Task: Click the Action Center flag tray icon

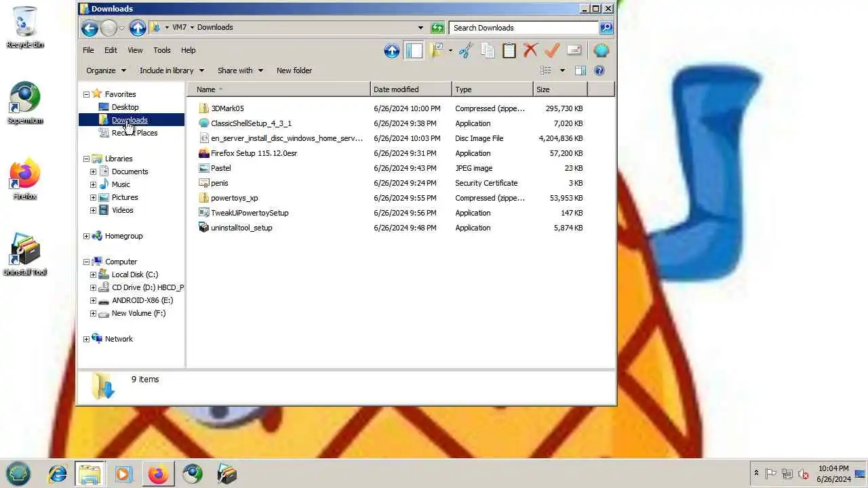Action: (x=771, y=474)
